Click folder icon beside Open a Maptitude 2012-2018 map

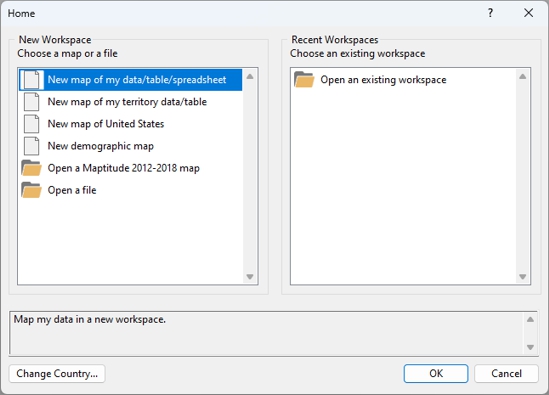point(31,168)
